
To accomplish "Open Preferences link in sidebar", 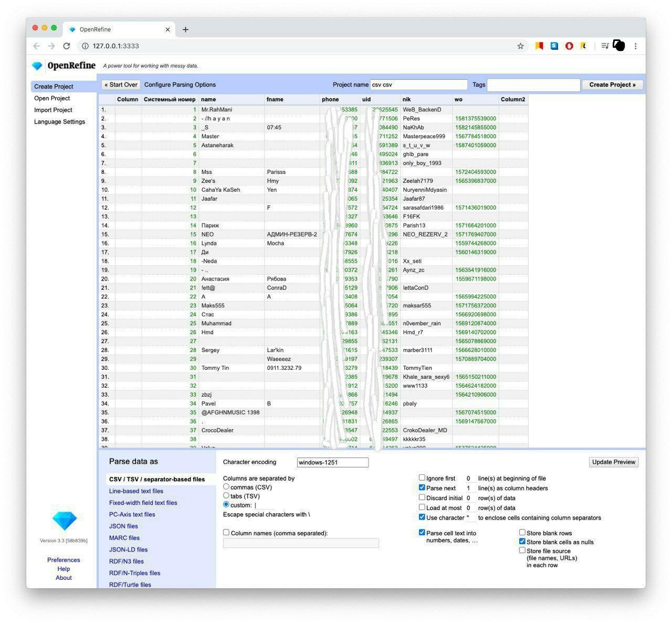I will click(64, 560).
